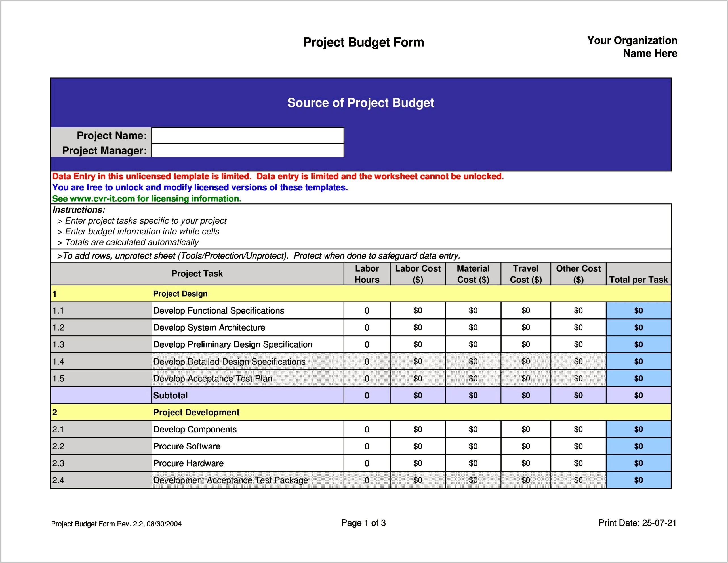Click Develop Preliminary Design Specification cell
The height and width of the screenshot is (563, 728).
pos(248,344)
